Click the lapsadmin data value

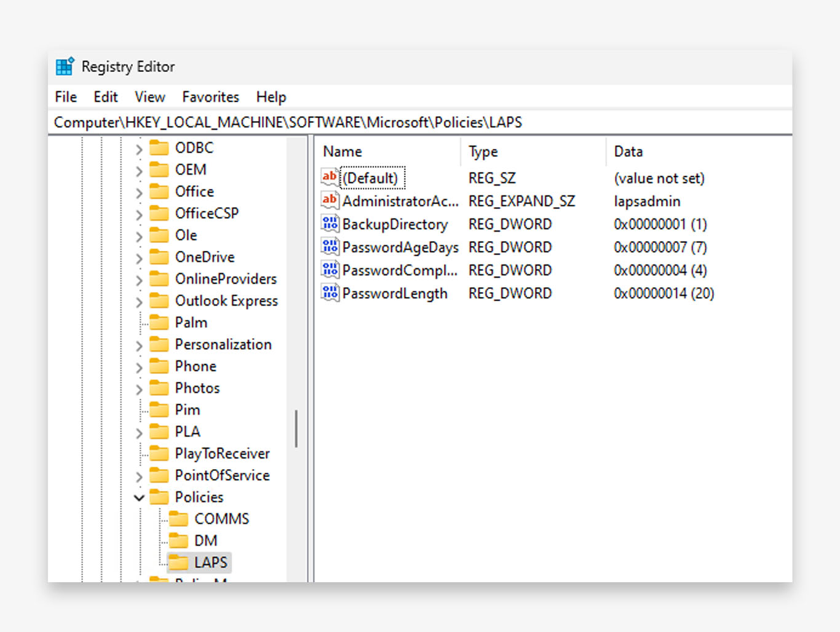pos(647,201)
